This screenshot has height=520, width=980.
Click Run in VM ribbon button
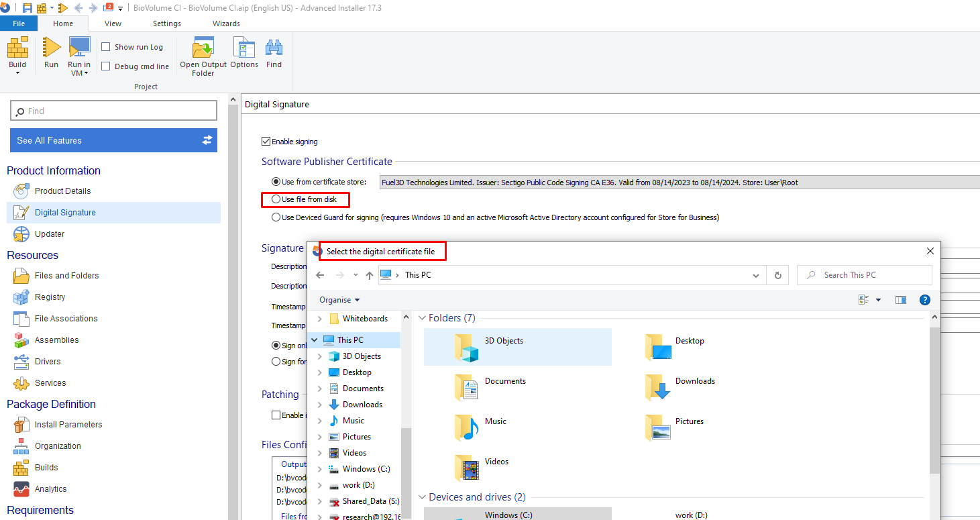(79, 56)
